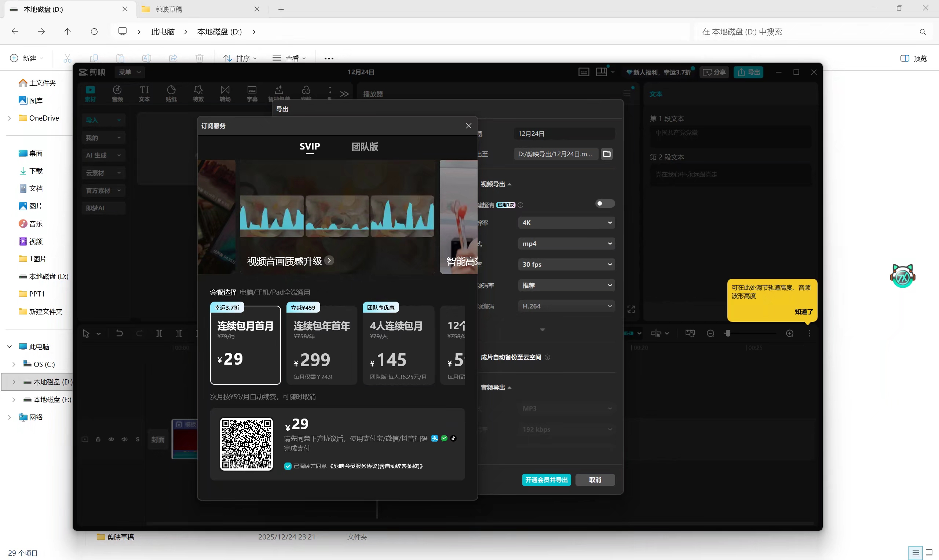Click the folder icon beside export path

coord(606,154)
